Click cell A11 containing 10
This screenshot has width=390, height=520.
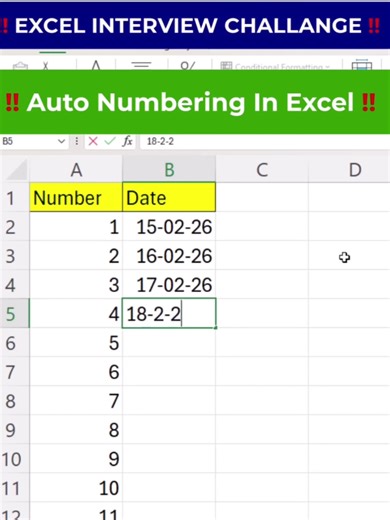click(76, 487)
